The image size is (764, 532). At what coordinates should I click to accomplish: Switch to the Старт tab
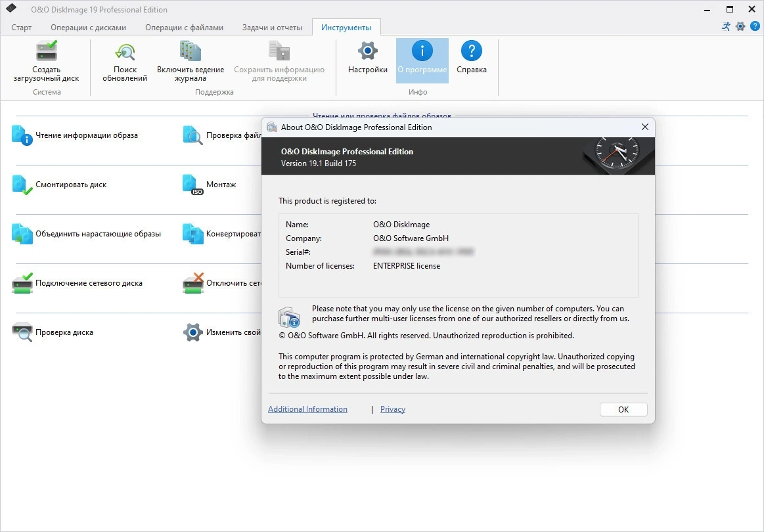(x=22, y=28)
